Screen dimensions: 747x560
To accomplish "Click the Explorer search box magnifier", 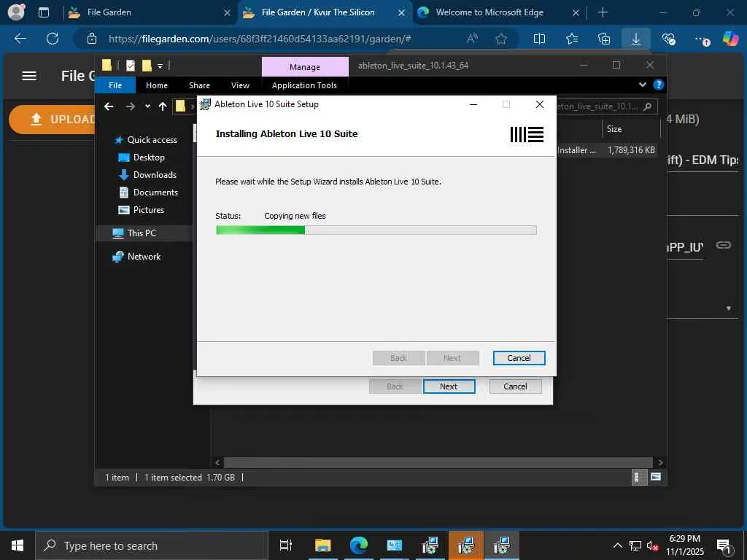I will 648,106.
